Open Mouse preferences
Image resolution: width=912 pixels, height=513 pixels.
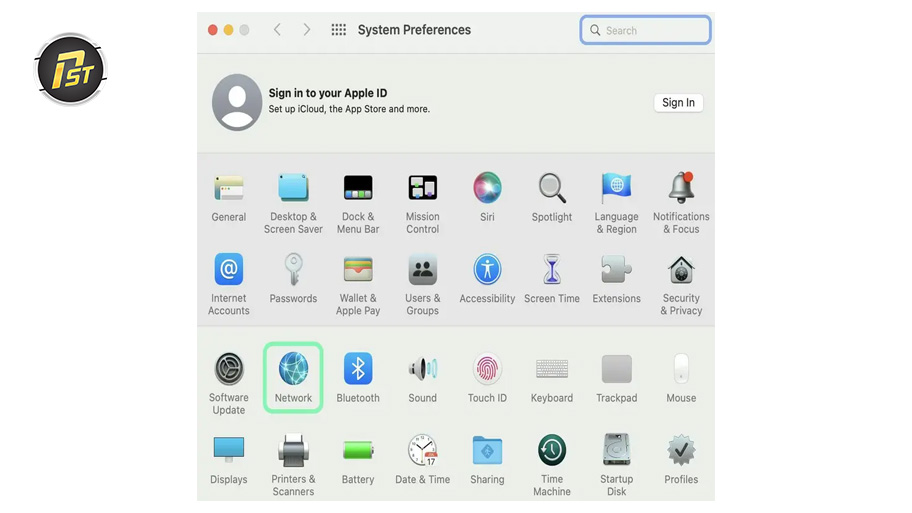681,378
